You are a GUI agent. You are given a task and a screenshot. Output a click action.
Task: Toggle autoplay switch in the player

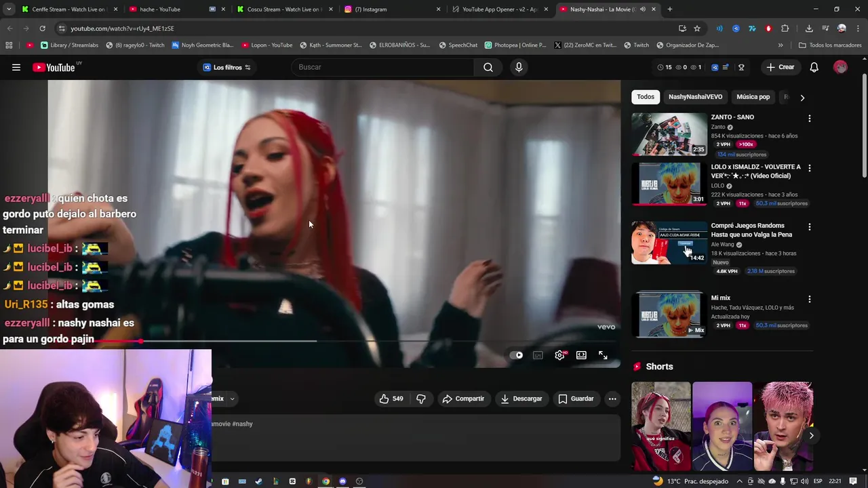[516, 355]
